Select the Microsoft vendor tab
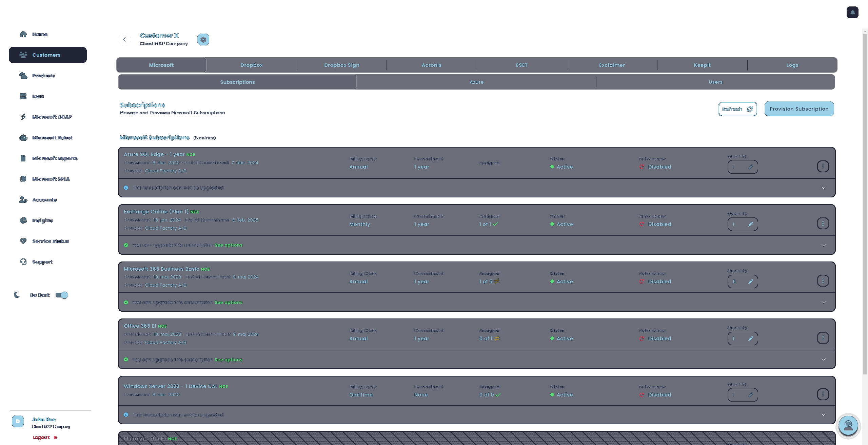The width and height of the screenshot is (868, 445). (x=161, y=65)
